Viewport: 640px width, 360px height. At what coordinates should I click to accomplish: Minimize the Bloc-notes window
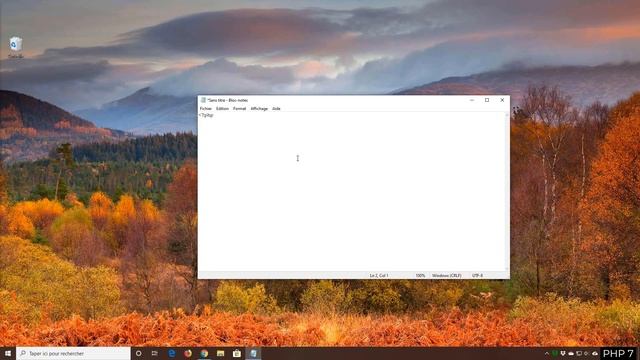point(471,100)
